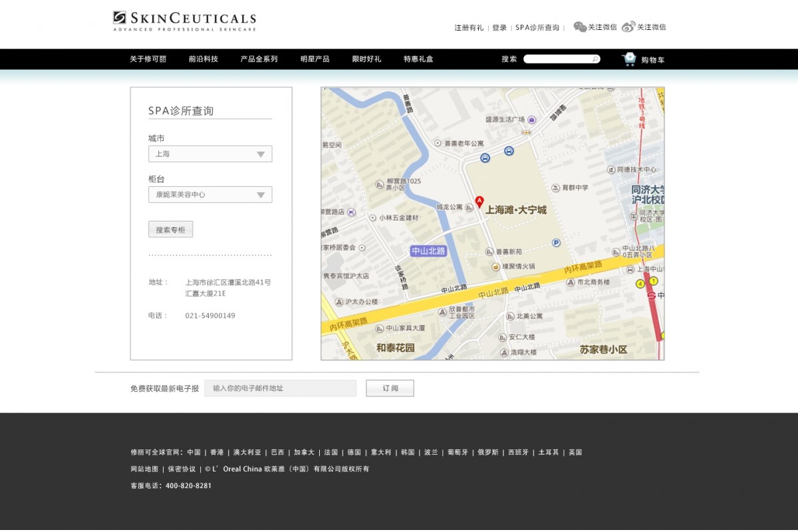Image resolution: width=798 pixels, height=532 pixels.
Task: Click the SPA诊所查询 header link
Action: (x=537, y=28)
